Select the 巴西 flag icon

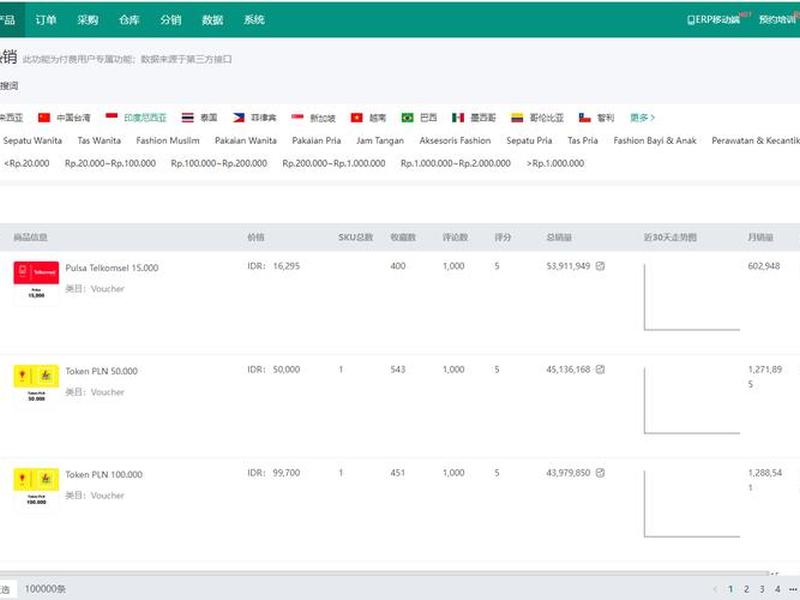[x=407, y=118]
